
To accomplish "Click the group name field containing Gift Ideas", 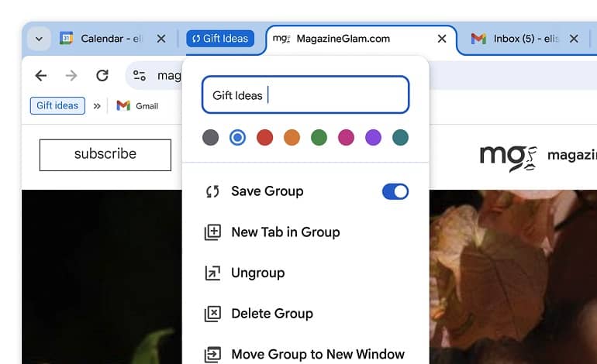I will (x=305, y=94).
